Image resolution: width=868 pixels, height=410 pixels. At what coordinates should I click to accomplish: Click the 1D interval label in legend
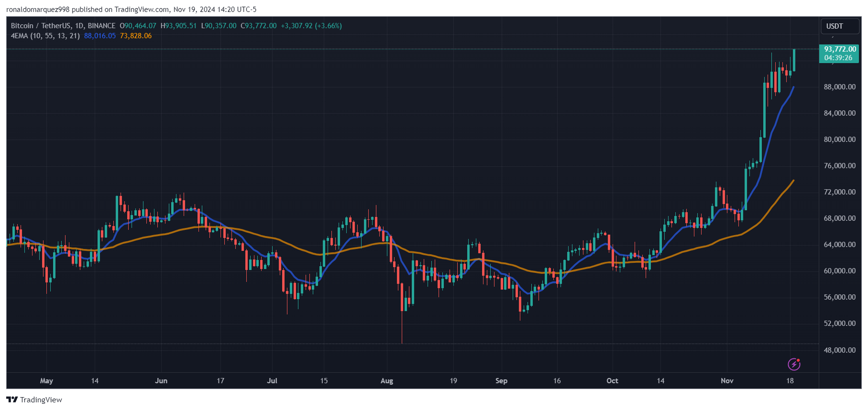coord(79,26)
